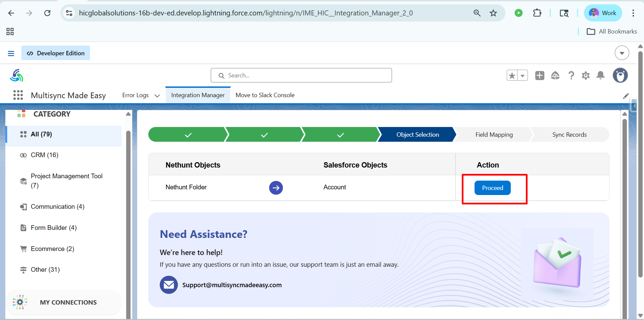Toggle the Salesforce hamburger navigation menu

[11, 53]
